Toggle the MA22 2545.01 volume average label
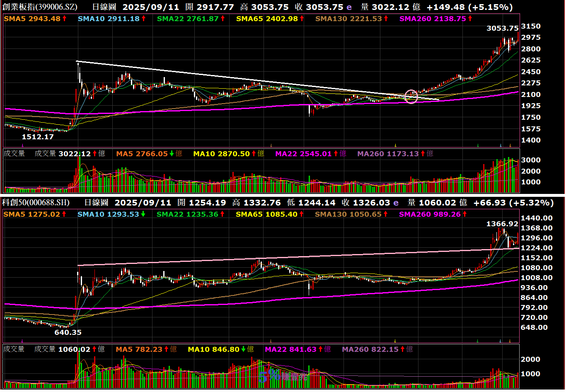This screenshot has width=566, height=392. point(303,154)
